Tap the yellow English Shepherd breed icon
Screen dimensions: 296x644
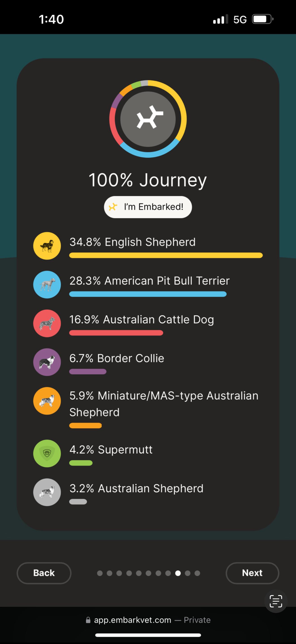[47, 246]
